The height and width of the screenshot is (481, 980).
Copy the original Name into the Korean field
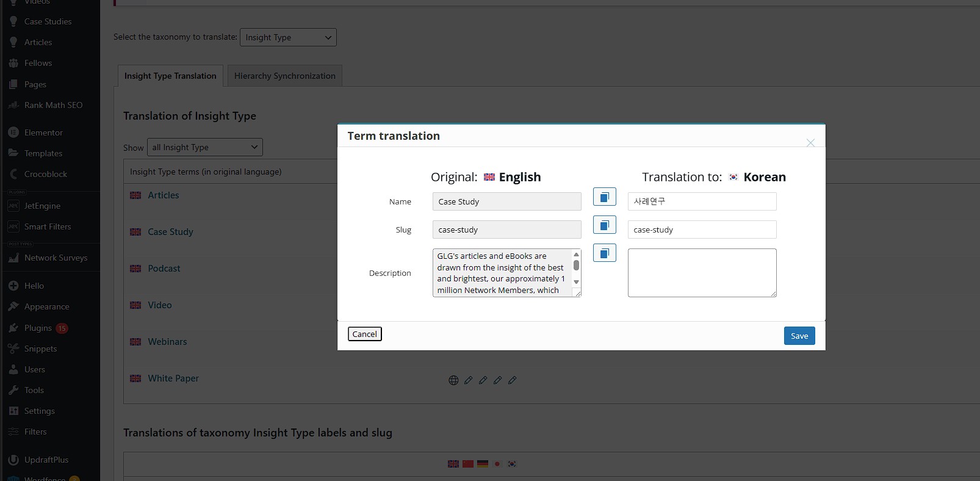[x=604, y=197]
